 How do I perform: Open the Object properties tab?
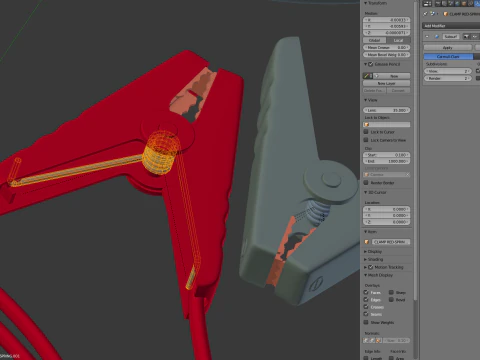(x=464, y=4)
